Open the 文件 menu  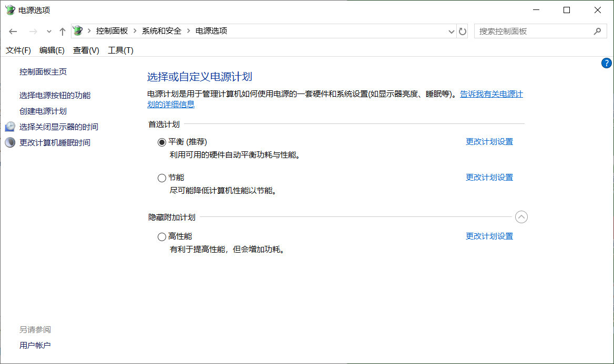pyautogui.click(x=18, y=50)
